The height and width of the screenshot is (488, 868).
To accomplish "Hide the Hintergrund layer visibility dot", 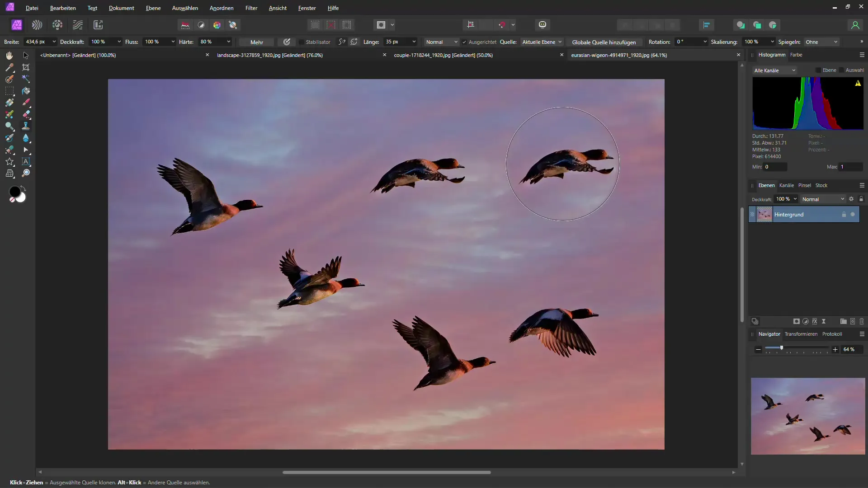I will [853, 214].
